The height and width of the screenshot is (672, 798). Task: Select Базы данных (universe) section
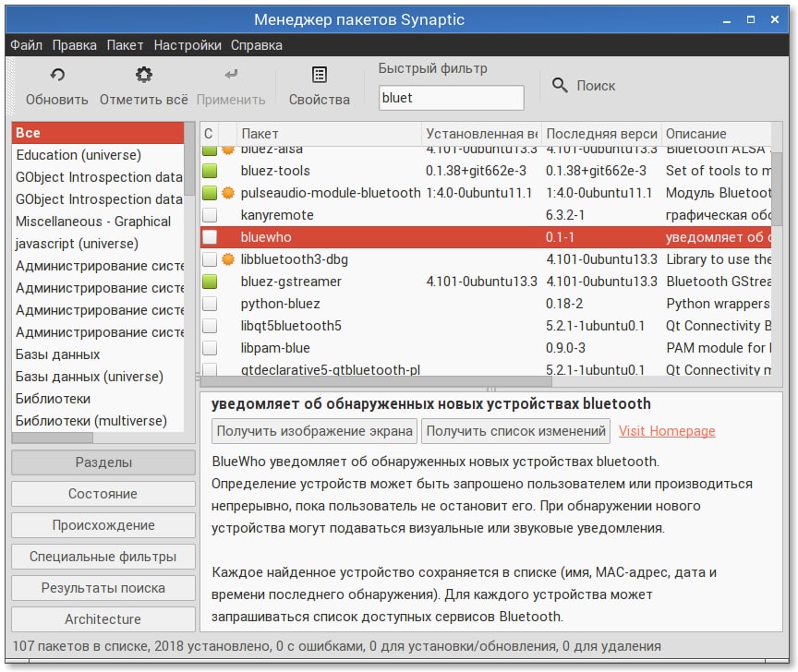pyautogui.click(x=98, y=377)
